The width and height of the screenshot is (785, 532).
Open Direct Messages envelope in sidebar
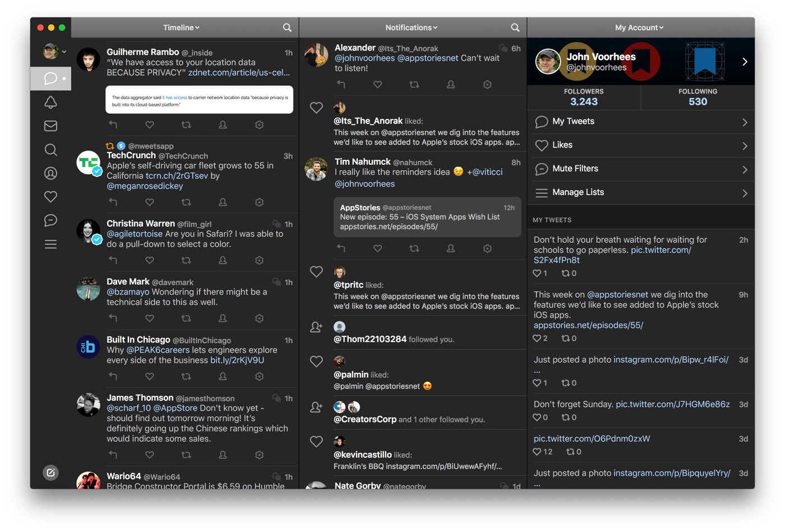pyautogui.click(x=50, y=126)
